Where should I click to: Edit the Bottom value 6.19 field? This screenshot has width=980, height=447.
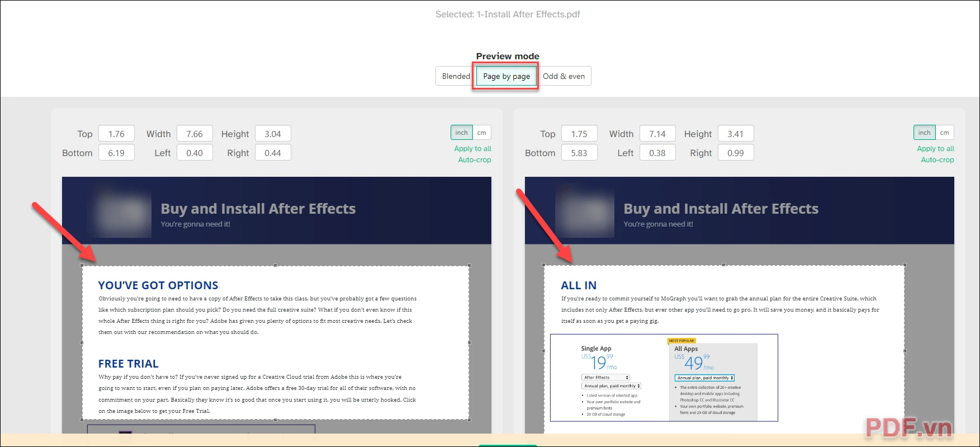tap(116, 153)
